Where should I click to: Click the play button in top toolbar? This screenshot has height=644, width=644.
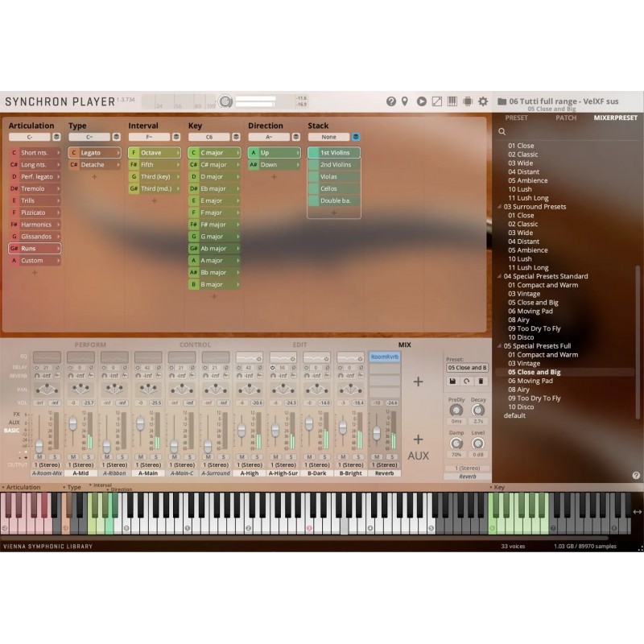click(x=421, y=101)
